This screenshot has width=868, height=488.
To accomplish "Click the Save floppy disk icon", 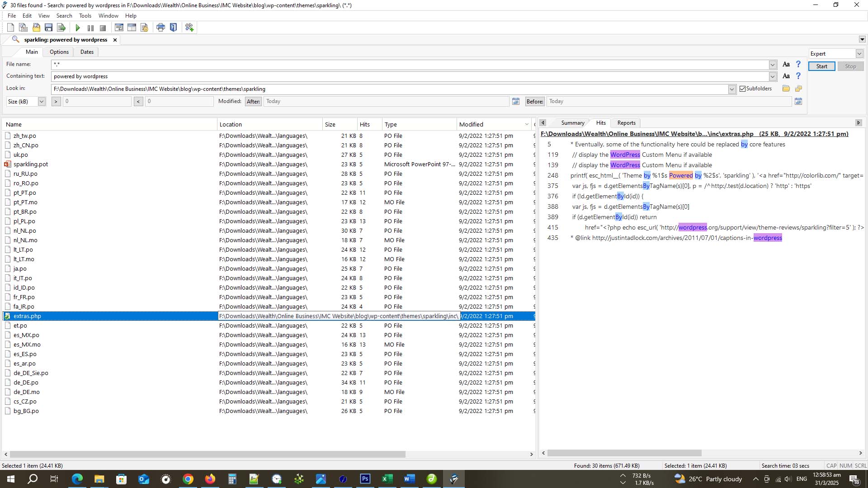I will click(49, 28).
